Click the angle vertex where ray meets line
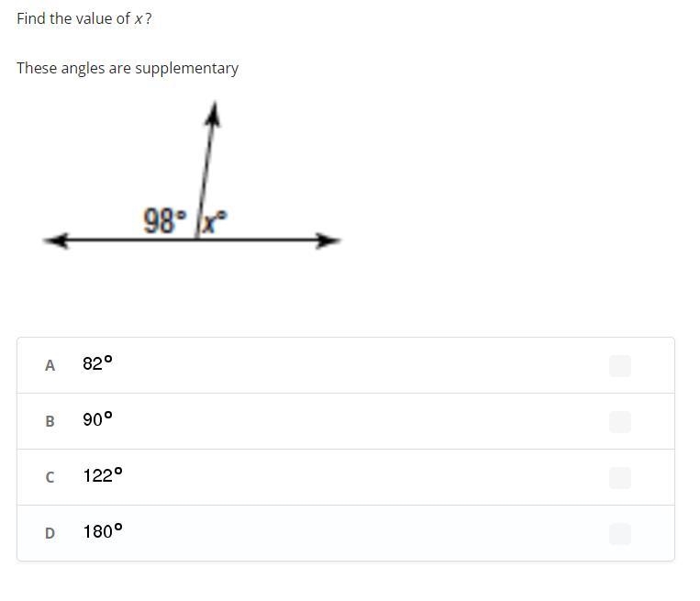Screen dimensions: 700x601 click(x=196, y=239)
